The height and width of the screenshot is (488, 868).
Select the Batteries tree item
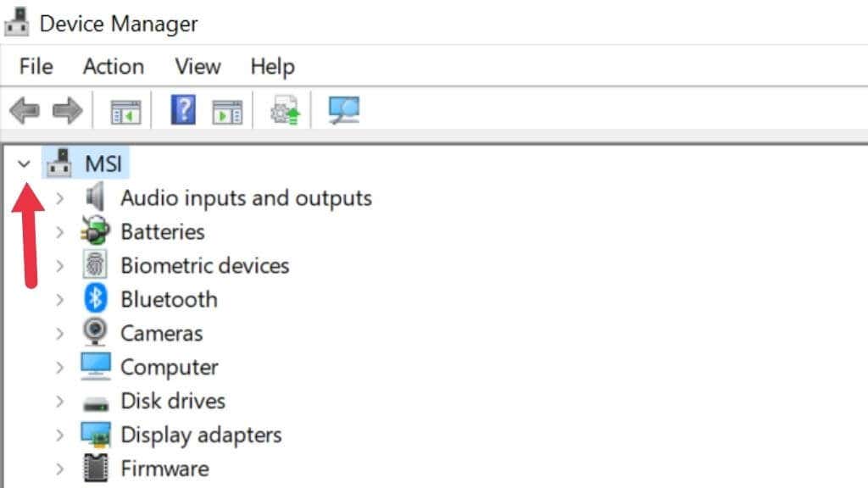tap(162, 232)
